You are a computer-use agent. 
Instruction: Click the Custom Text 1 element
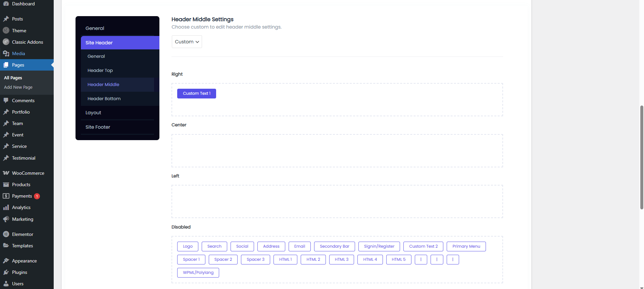click(197, 93)
